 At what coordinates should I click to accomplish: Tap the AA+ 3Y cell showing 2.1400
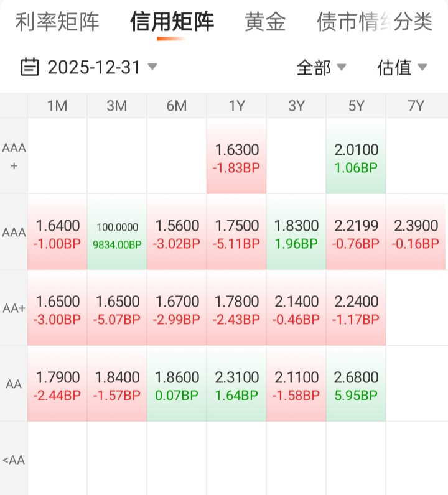pyautogui.click(x=296, y=309)
